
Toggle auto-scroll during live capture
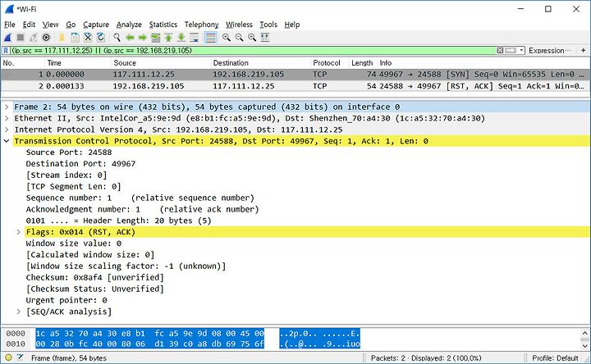[194, 37]
